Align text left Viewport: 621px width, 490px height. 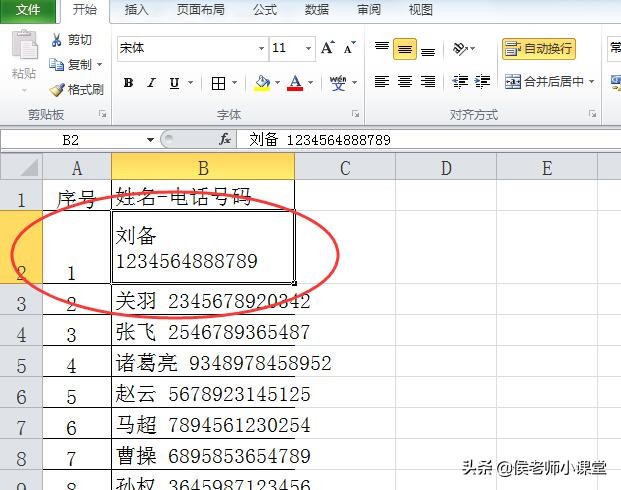(382, 82)
